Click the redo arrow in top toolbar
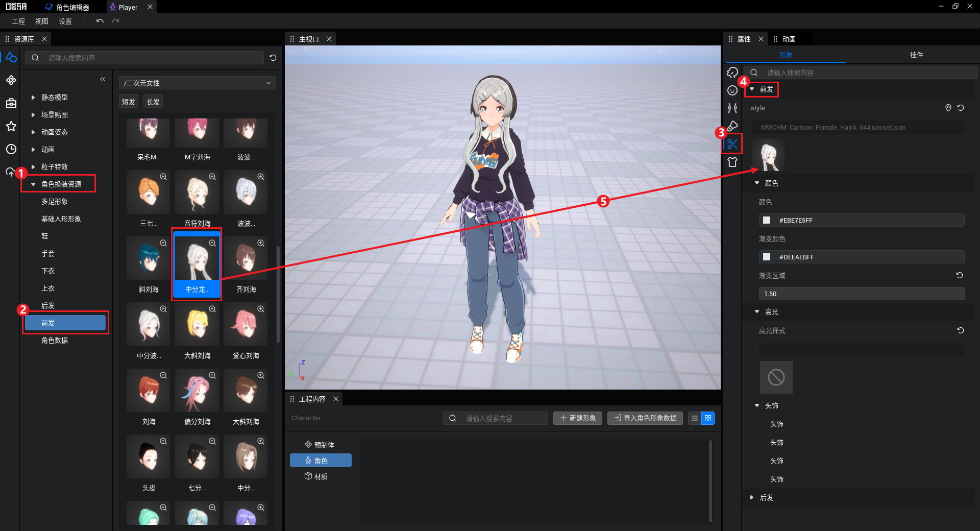980x531 pixels. pyautogui.click(x=115, y=21)
